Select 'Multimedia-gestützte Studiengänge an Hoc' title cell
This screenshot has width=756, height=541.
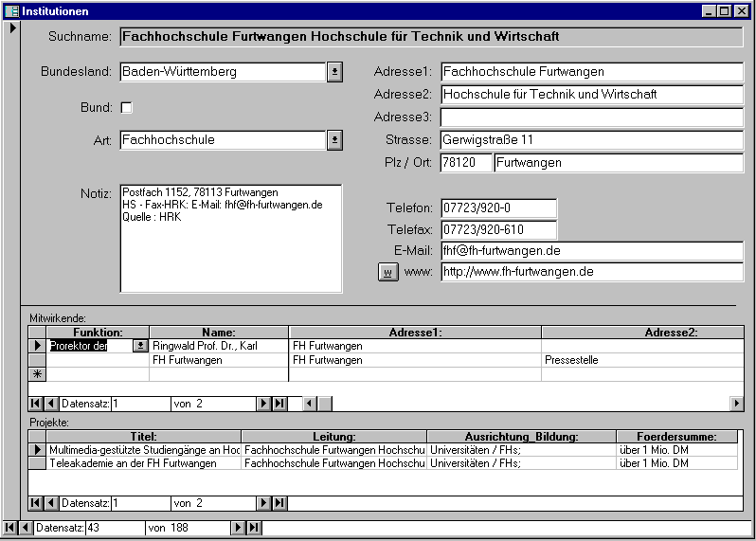[x=144, y=450]
